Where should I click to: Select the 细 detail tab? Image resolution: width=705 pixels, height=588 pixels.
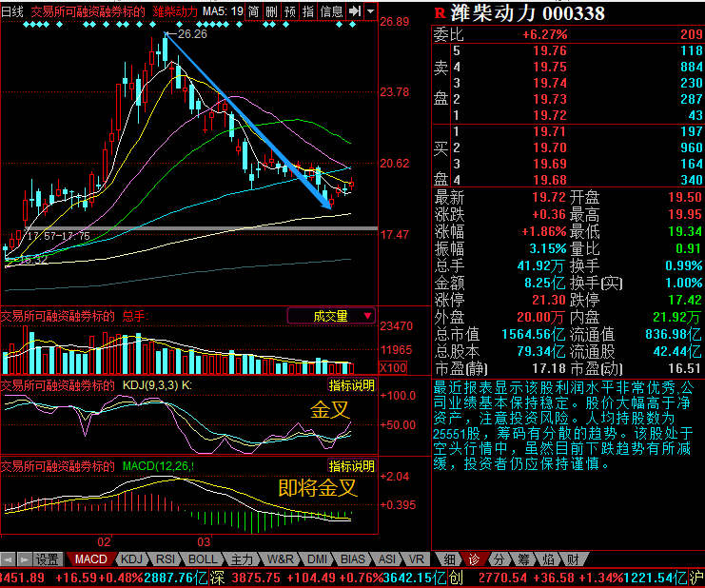point(449,559)
